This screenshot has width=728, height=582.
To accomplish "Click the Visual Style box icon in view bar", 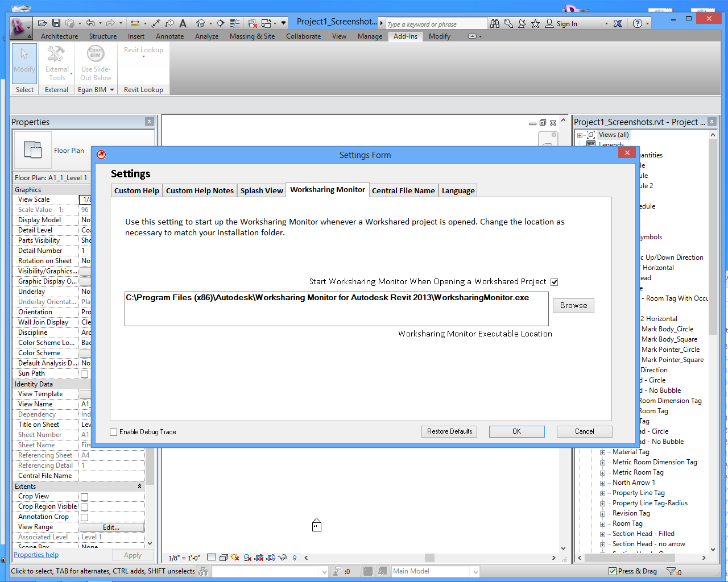I will (224, 558).
